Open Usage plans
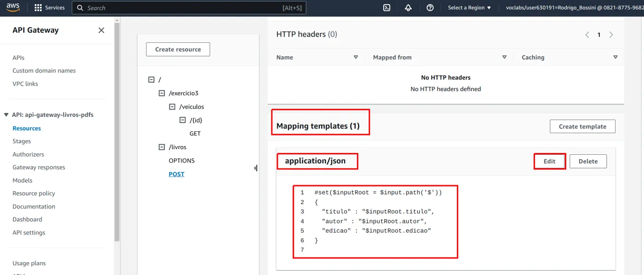The image size is (644, 275). (x=29, y=263)
